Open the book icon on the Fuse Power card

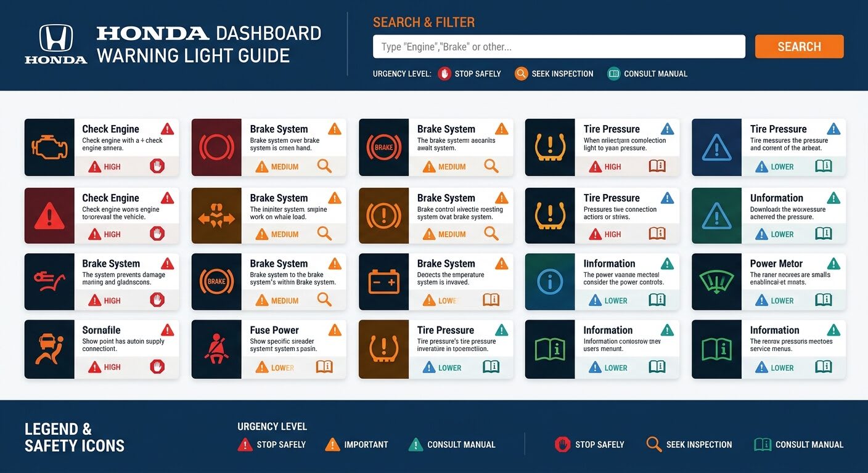click(x=324, y=367)
